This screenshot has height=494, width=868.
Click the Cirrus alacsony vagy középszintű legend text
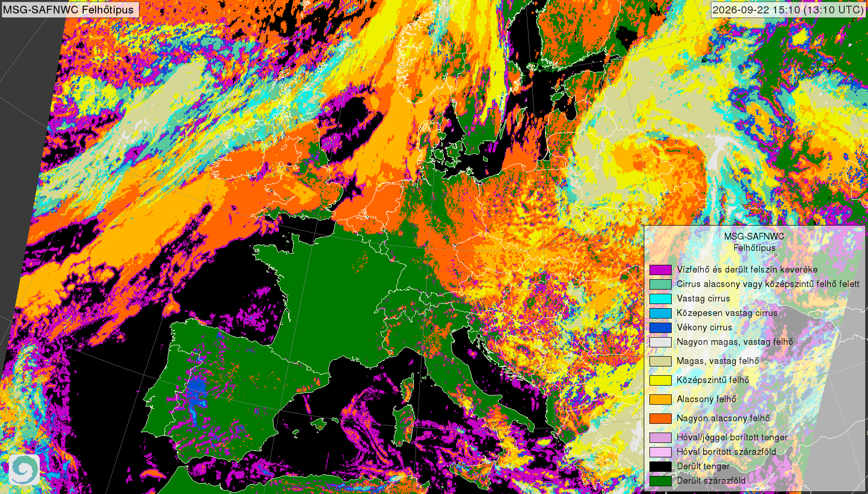(x=768, y=284)
